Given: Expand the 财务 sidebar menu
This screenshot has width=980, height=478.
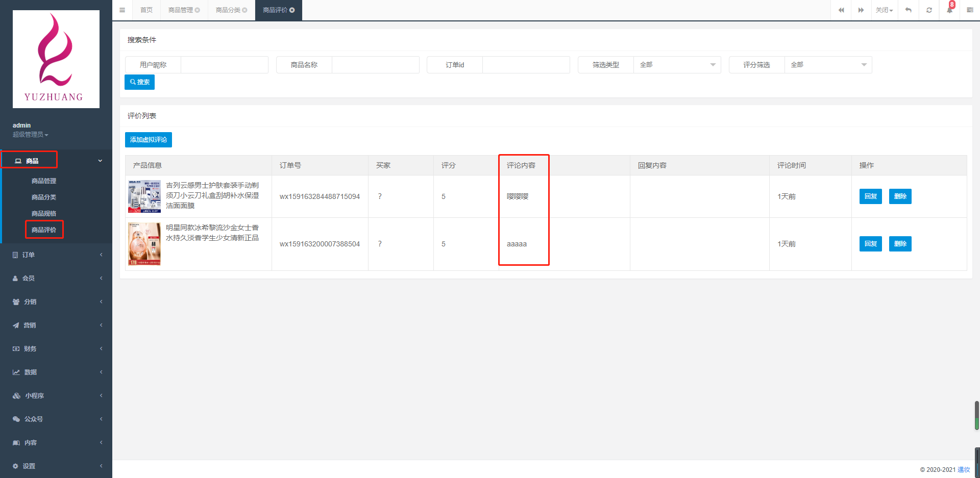Looking at the screenshot, I should (56, 348).
